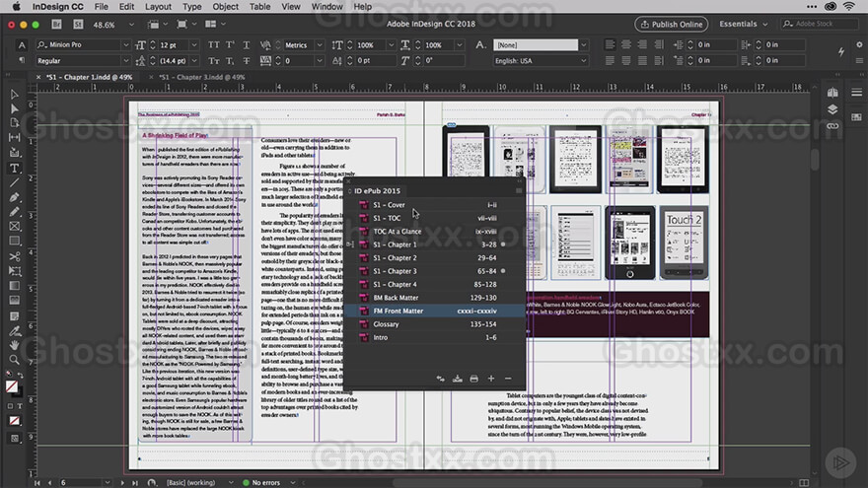
Task: Open Adobe Bridge with Br icon
Action: (56, 25)
